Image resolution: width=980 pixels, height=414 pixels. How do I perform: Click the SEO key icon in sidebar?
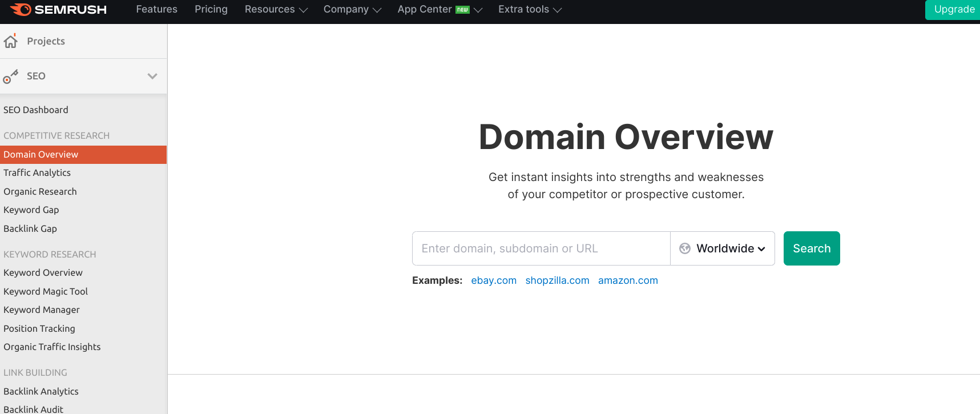(x=10, y=77)
